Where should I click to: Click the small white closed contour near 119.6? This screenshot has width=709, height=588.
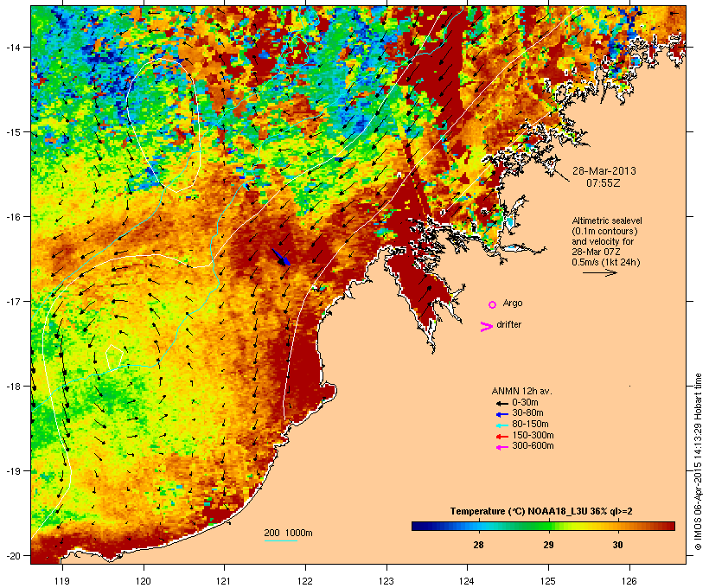pos(114,356)
